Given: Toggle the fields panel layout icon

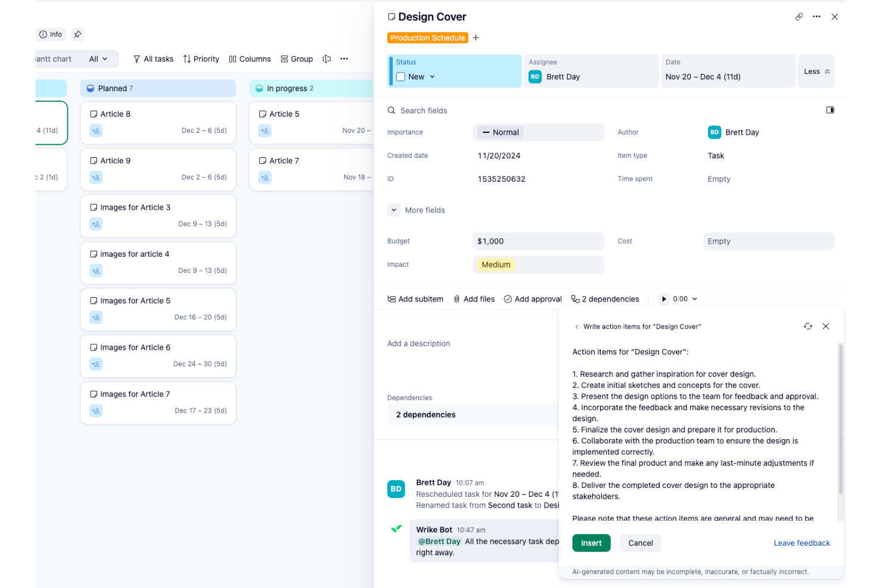Looking at the screenshot, I should (830, 110).
